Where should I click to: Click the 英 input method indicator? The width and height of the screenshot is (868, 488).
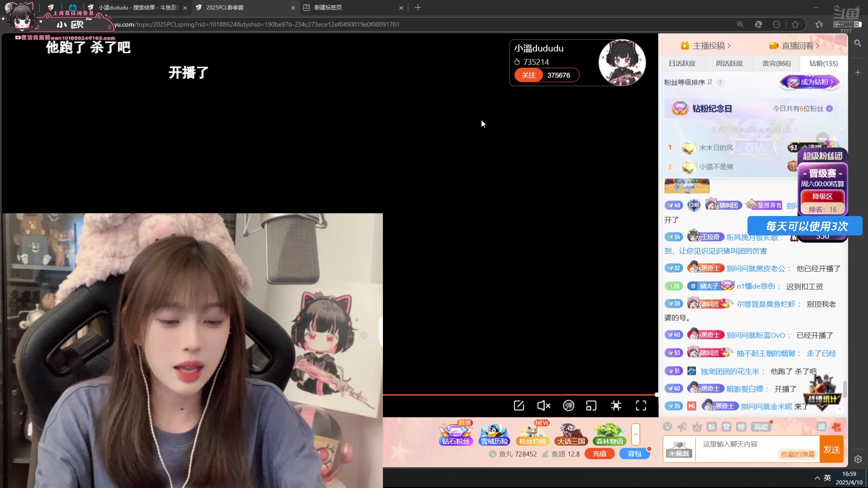827,478
